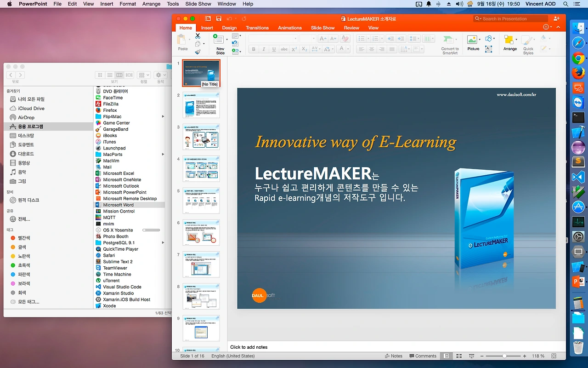Go back in the Finder window
588x368 pixels.
(x=11, y=75)
